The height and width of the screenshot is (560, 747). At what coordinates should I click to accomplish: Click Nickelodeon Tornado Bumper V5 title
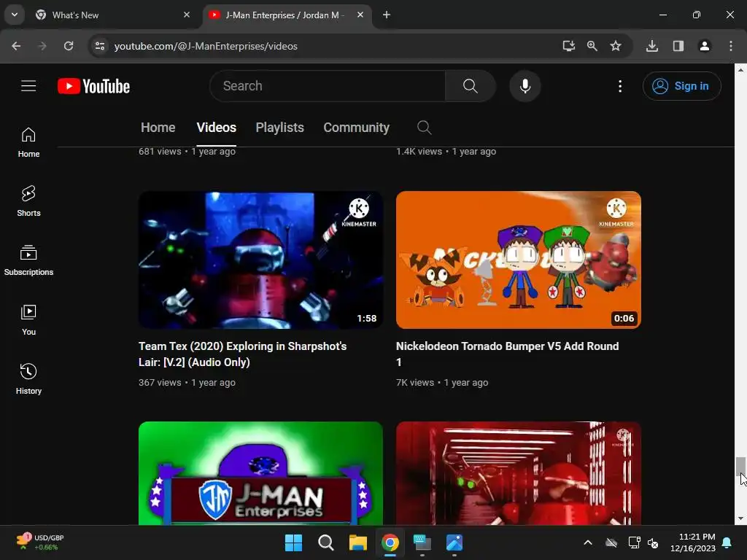pos(508,354)
